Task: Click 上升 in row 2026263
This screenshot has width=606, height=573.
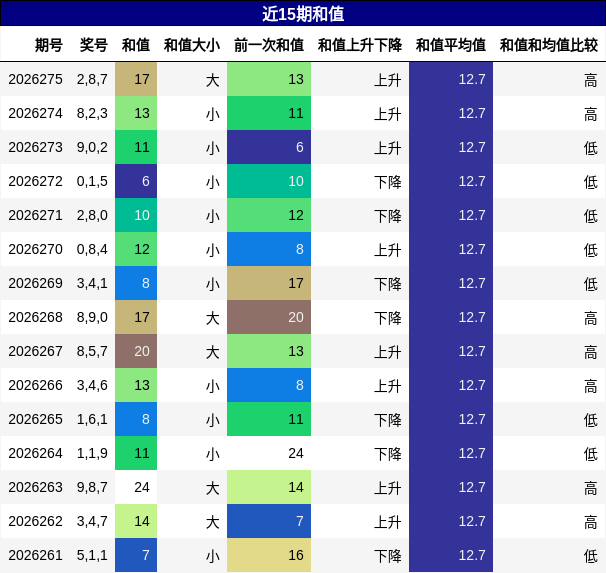Action: [388, 488]
